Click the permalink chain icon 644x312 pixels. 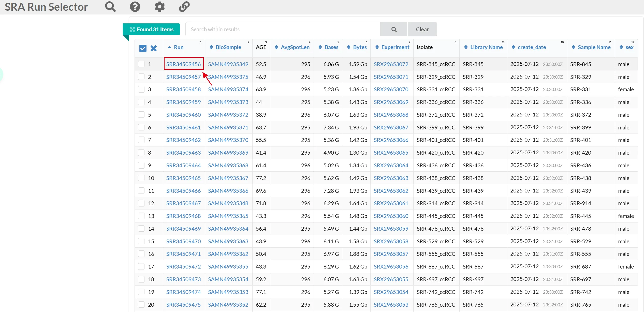184,7
